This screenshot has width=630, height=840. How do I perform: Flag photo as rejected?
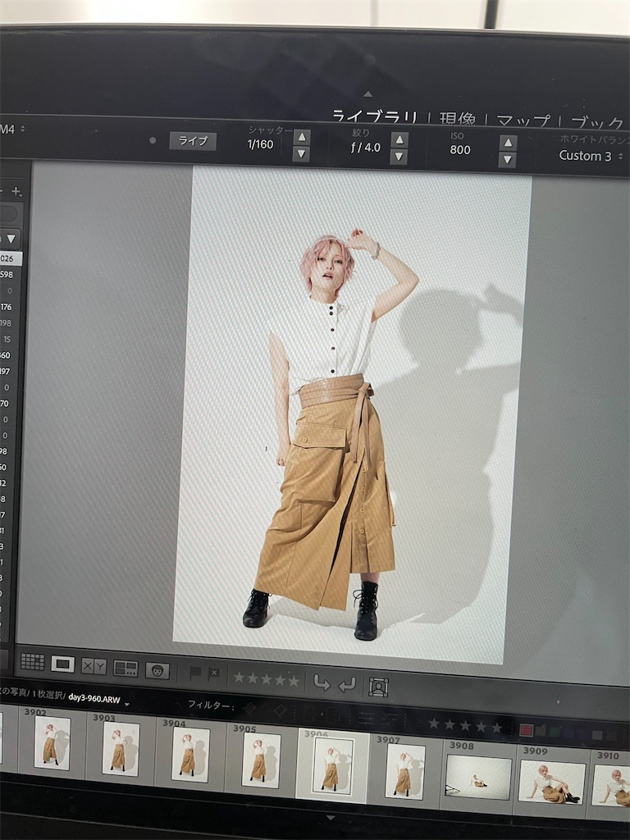coord(213,674)
